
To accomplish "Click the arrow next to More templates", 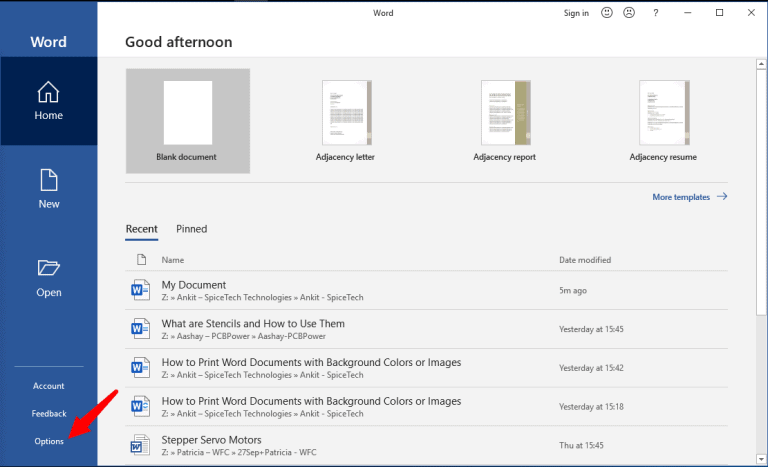I will click(722, 197).
